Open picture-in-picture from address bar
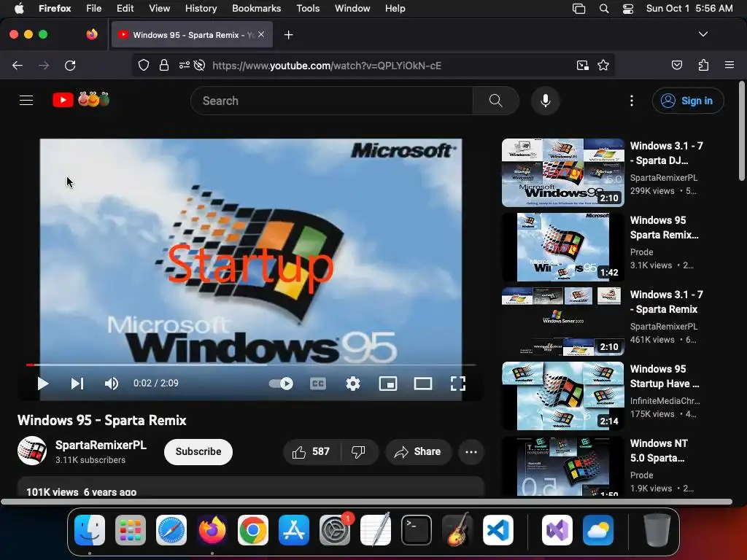 tap(583, 65)
